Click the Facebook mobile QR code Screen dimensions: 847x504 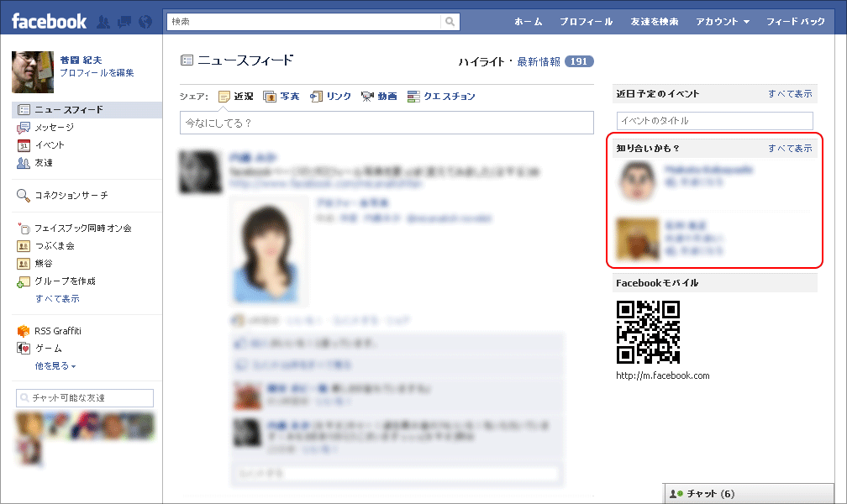pyautogui.click(x=648, y=332)
